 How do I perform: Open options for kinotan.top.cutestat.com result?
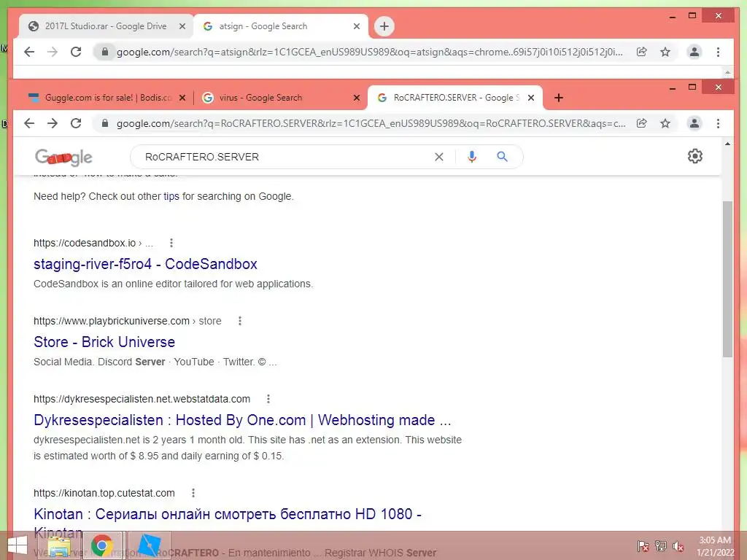click(193, 493)
